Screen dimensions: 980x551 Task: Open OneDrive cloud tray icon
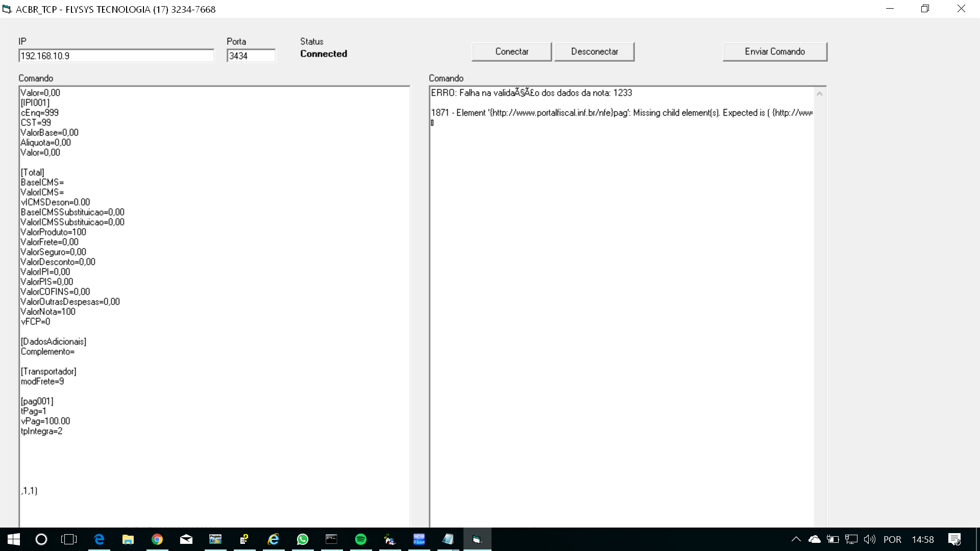[814, 539]
